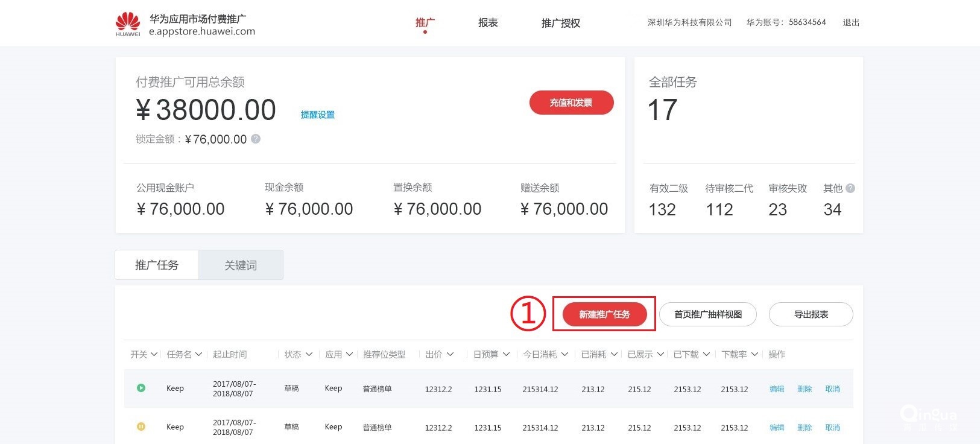Click the 草稿 status in the first row

coord(291,388)
